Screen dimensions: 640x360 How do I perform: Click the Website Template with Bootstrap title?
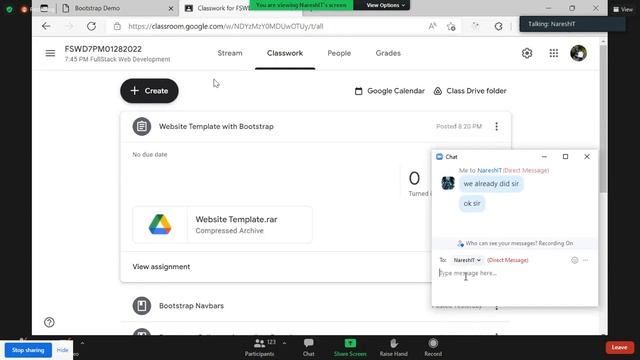[216, 127]
